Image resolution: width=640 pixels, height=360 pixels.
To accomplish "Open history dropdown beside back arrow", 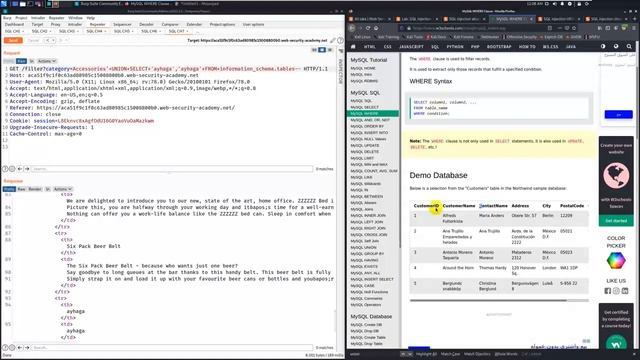I will 53,40.
